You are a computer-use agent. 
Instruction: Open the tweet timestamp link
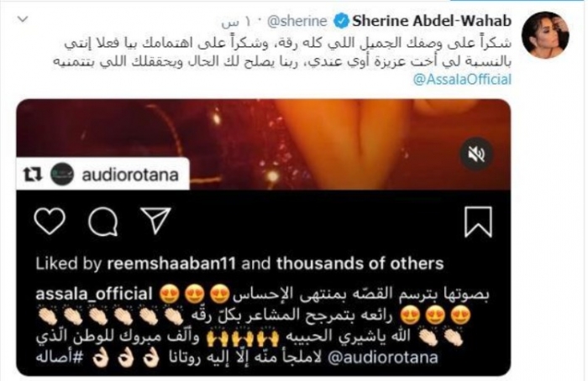pyautogui.click(x=236, y=22)
